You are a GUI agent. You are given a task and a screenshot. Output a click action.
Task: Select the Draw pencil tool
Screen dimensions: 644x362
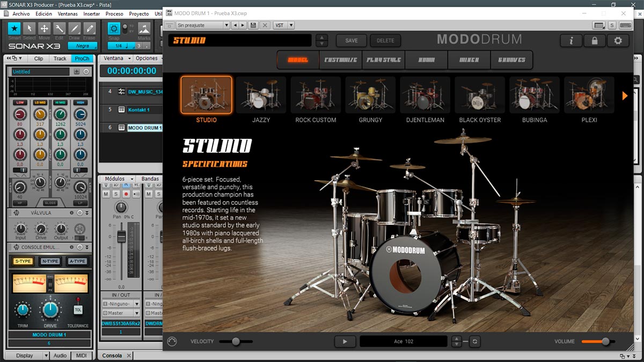pos(75,28)
